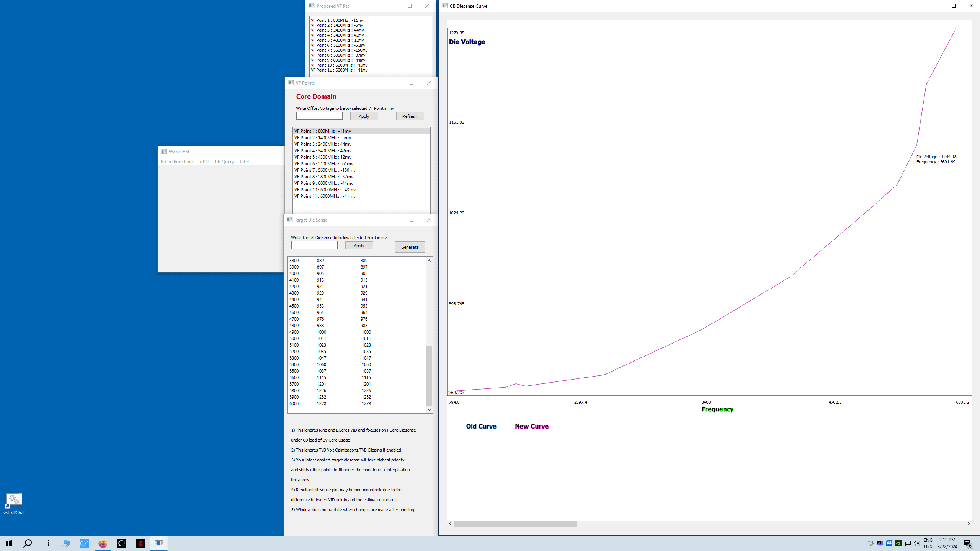980x551 pixels.
Task: Open the Board Functions menu
Action: click(177, 162)
